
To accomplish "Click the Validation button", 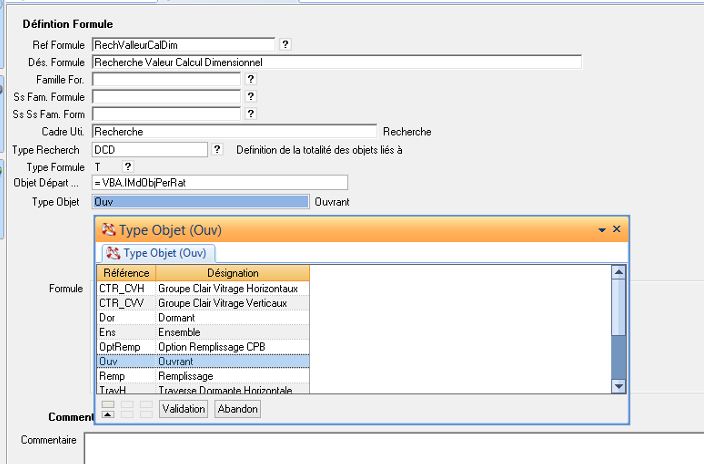I will coord(183,409).
